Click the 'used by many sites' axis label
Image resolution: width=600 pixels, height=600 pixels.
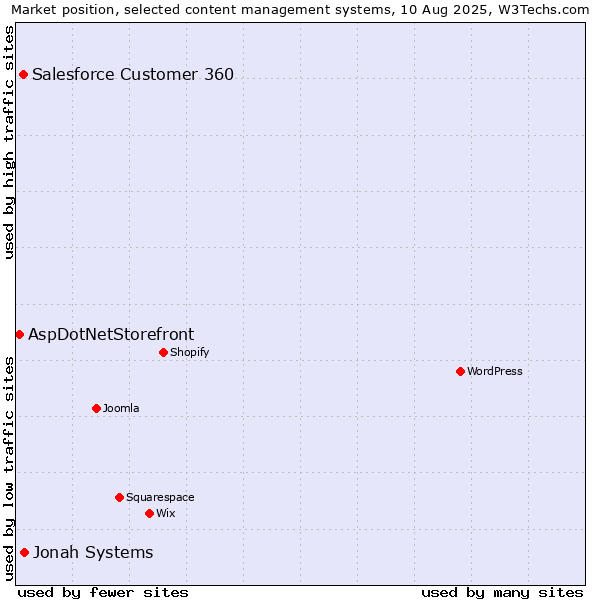[x=502, y=592]
